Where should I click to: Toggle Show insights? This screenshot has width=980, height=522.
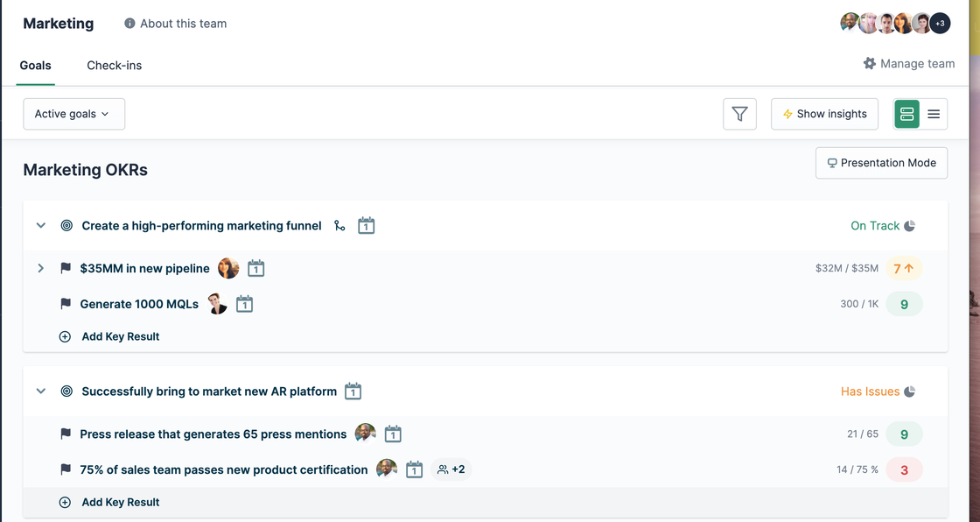(x=824, y=114)
